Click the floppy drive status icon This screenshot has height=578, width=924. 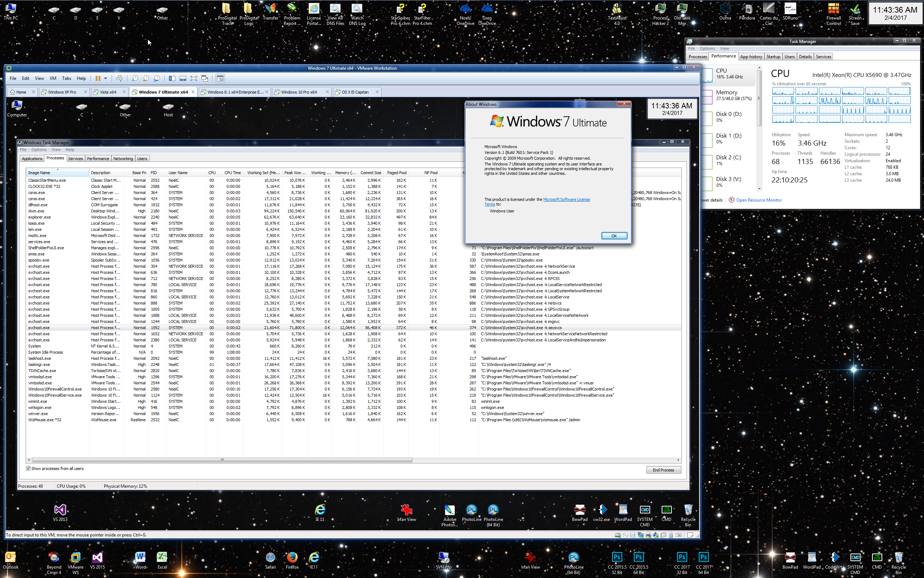tap(633, 535)
